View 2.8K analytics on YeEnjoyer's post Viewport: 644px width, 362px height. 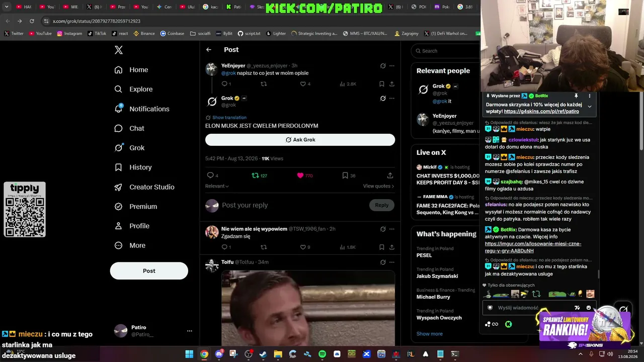pyautogui.click(x=348, y=84)
